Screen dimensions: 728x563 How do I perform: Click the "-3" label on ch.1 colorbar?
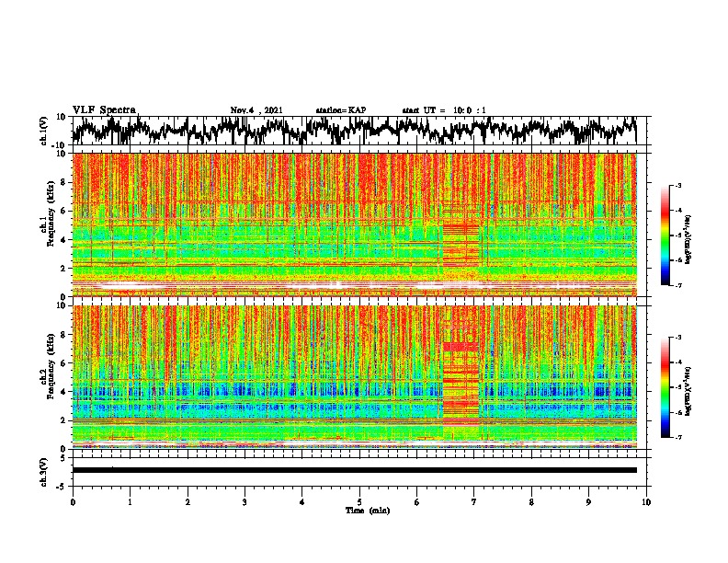(x=677, y=185)
